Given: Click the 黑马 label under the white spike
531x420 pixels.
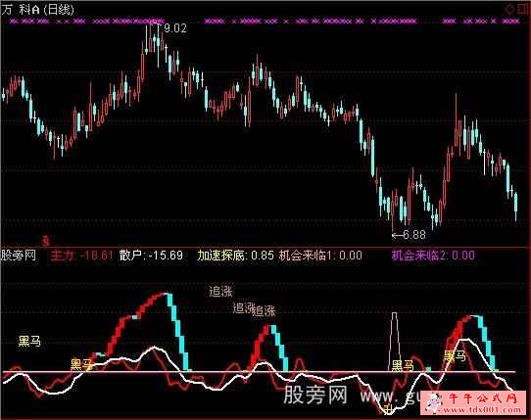Looking at the screenshot, I should coord(403,366).
